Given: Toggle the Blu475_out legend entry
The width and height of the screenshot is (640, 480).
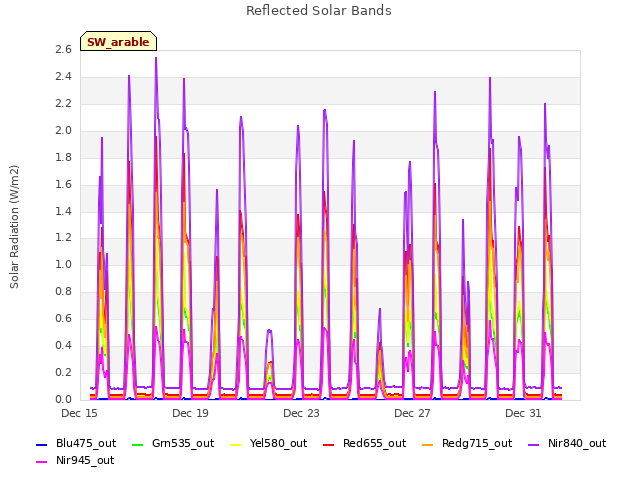Looking at the screenshot, I should [x=76, y=443].
